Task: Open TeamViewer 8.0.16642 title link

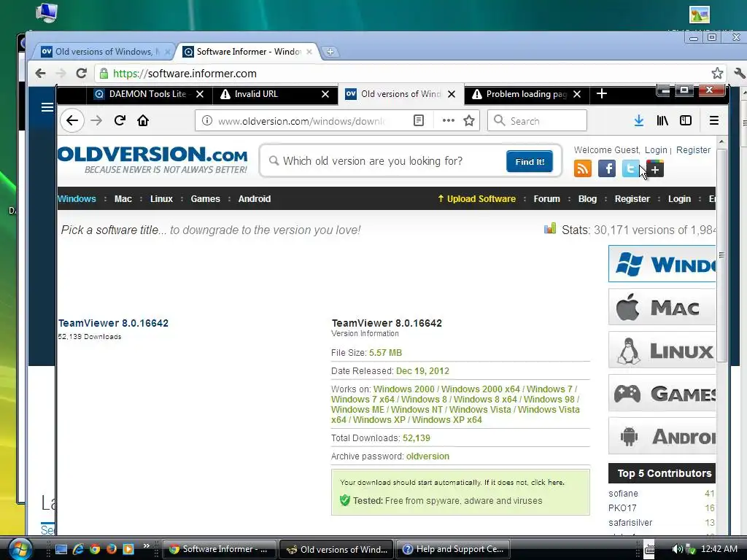Action: click(113, 323)
